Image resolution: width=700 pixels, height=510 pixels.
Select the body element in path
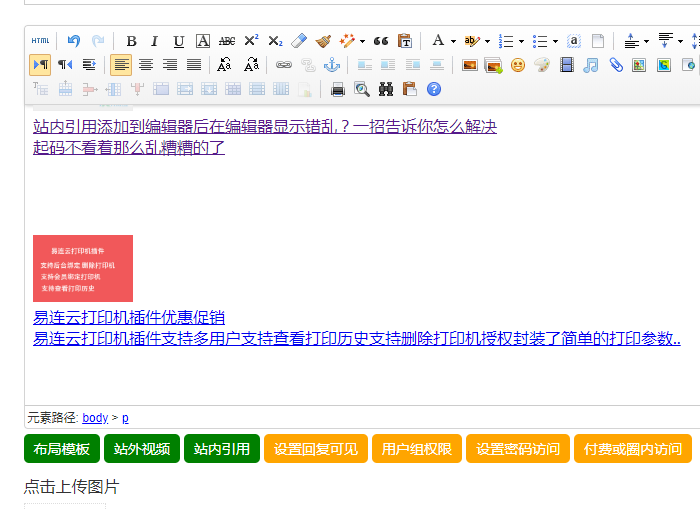pyautogui.click(x=95, y=417)
